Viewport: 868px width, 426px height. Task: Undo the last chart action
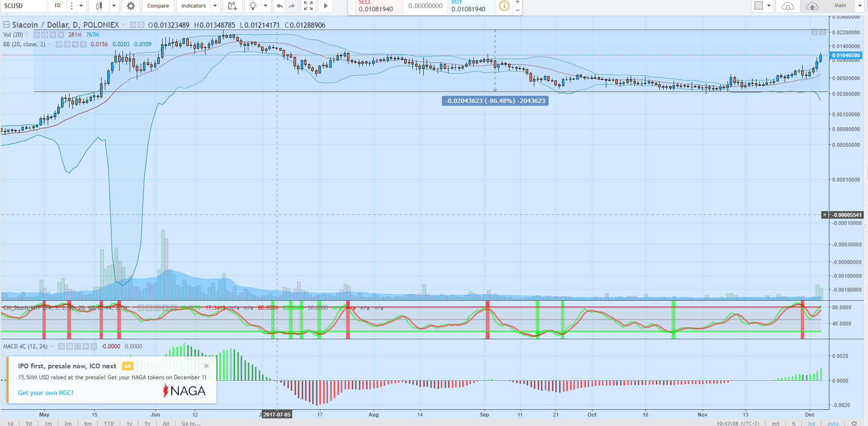pos(279,6)
